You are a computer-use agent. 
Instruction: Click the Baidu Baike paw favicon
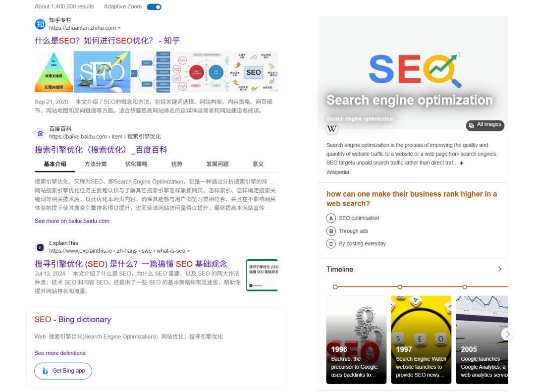tap(40, 133)
